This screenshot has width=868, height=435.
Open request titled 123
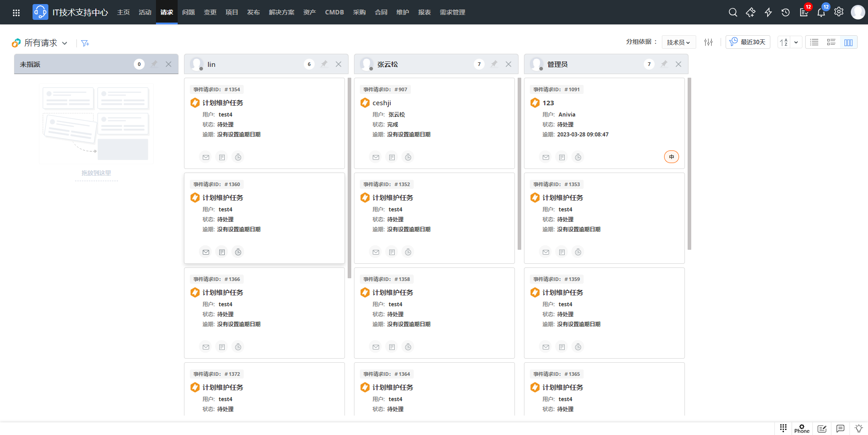(x=548, y=103)
